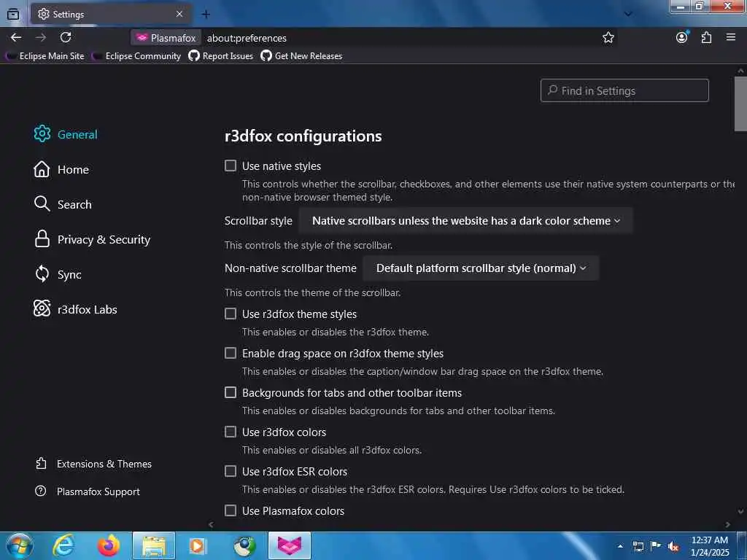
Task: Expand the Scrollbar style dropdown
Action: (466, 221)
